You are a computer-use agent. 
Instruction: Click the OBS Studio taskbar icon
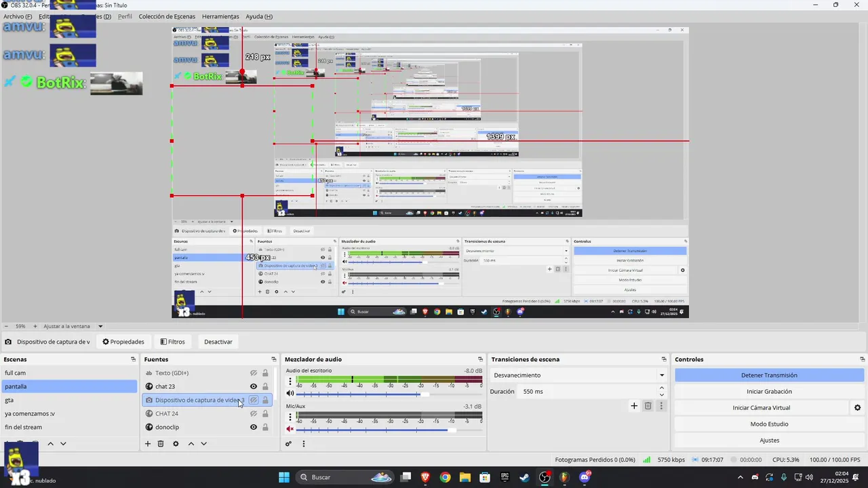[x=545, y=477]
